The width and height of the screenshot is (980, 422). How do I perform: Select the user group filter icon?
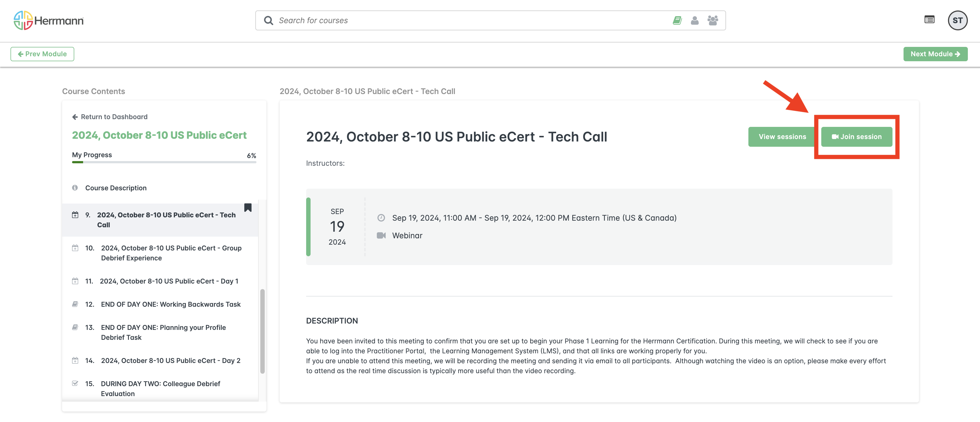pos(713,20)
